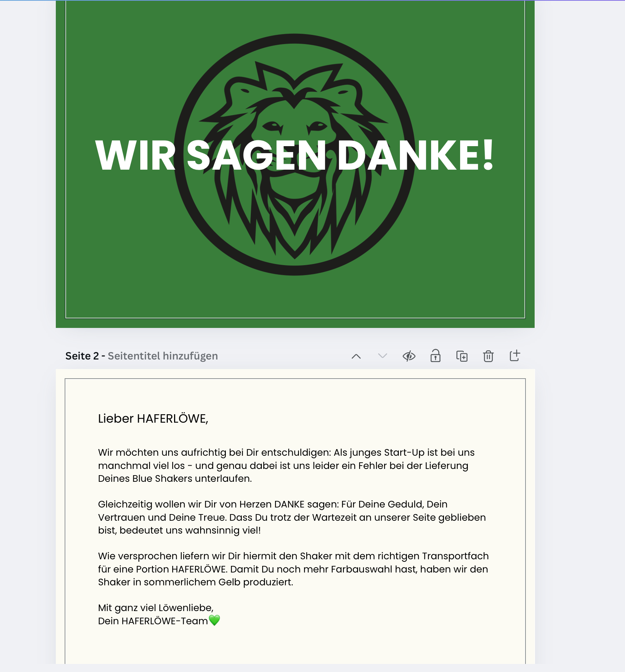
Task: Delete Seite 2 with the trash icon
Action: click(x=488, y=356)
